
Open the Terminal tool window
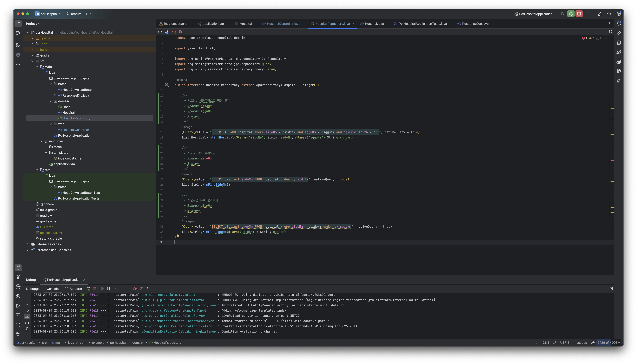[18, 315]
